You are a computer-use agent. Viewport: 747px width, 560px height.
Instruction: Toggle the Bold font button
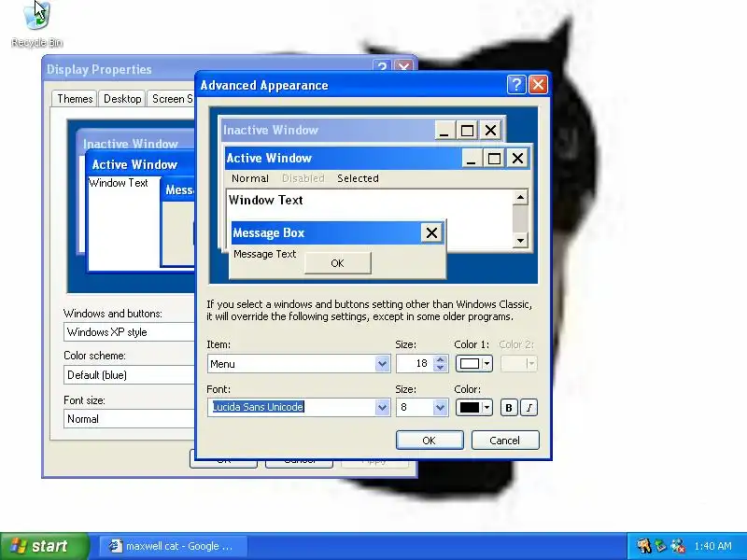[x=509, y=408]
